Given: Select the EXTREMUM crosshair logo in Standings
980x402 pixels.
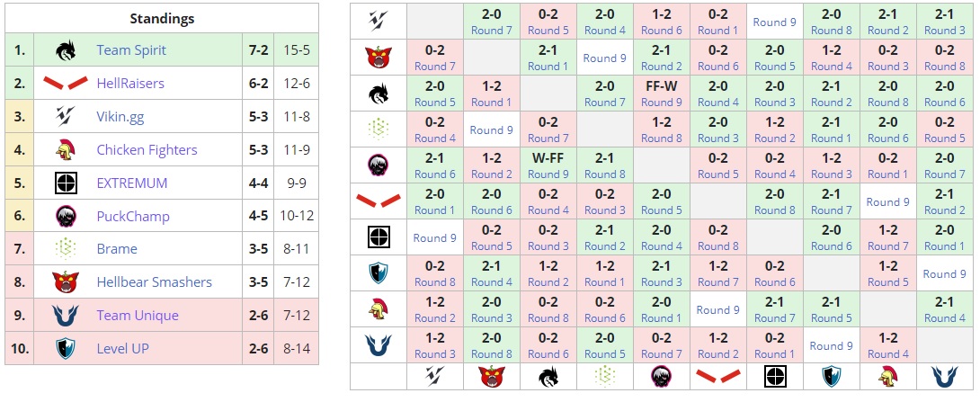Looking at the screenshot, I should [x=65, y=183].
